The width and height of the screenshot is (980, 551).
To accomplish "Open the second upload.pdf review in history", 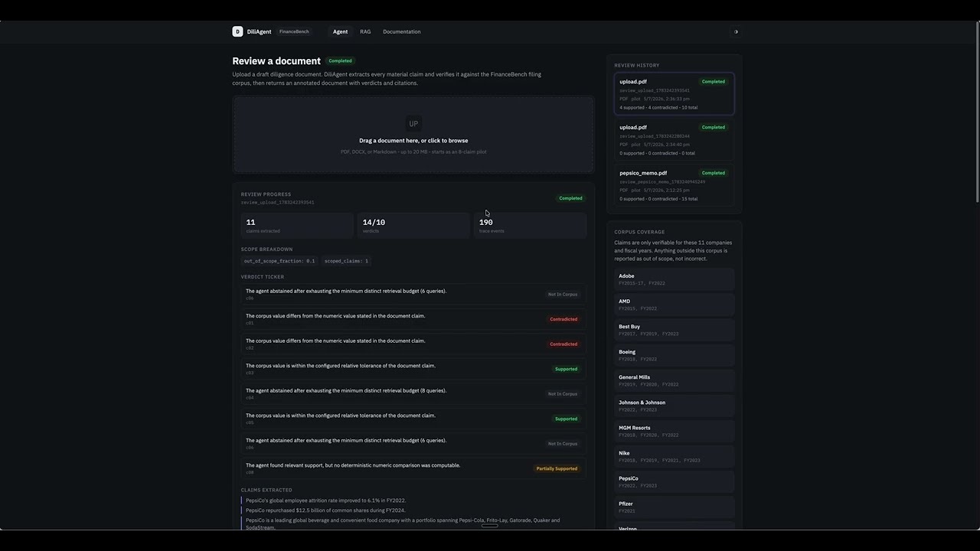I will (674, 139).
